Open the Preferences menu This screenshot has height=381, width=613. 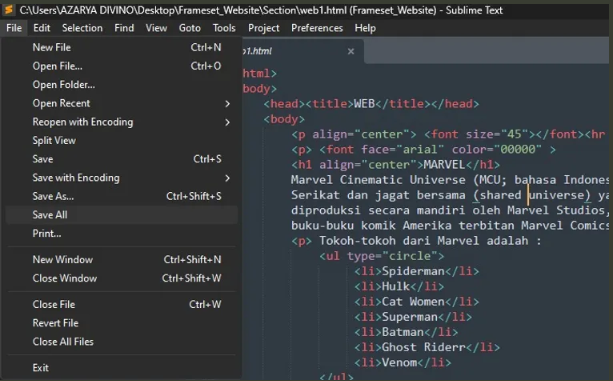tap(317, 28)
